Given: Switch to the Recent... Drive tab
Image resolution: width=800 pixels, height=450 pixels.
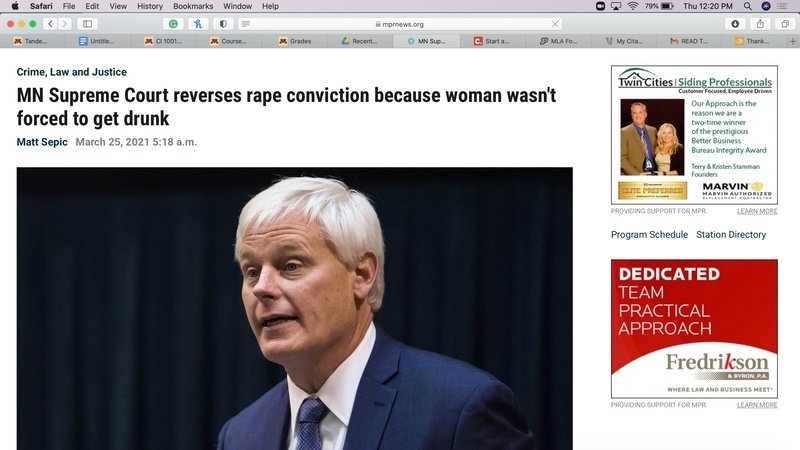Looking at the screenshot, I should pyautogui.click(x=361, y=41).
